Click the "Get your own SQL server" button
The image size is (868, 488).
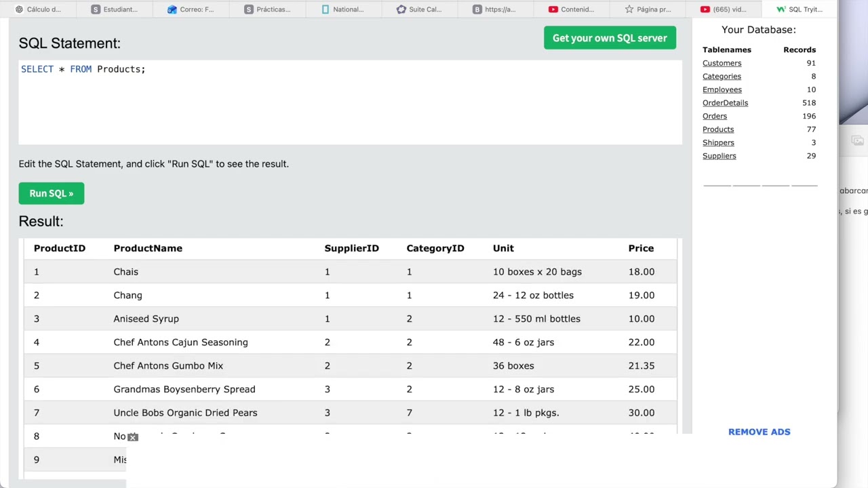pos(610,38)
